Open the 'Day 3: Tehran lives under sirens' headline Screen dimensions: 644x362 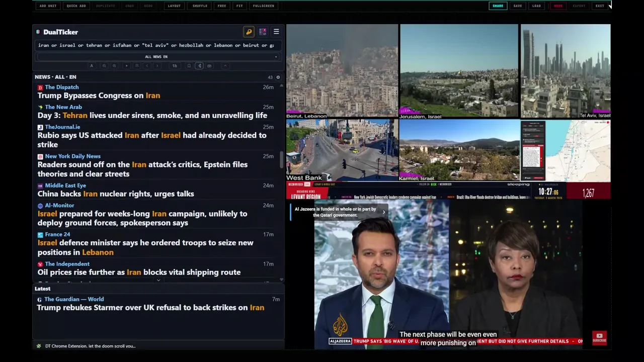[152, 115]
